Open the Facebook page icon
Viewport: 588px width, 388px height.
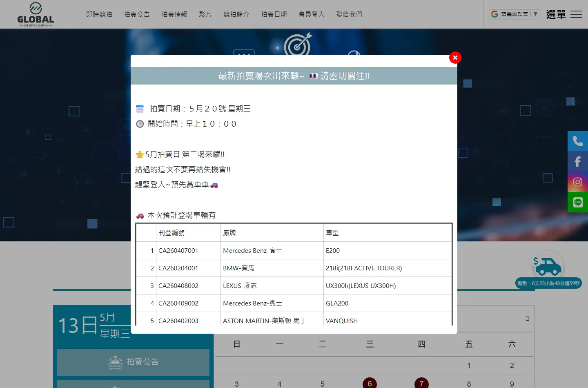click(578, 161)
